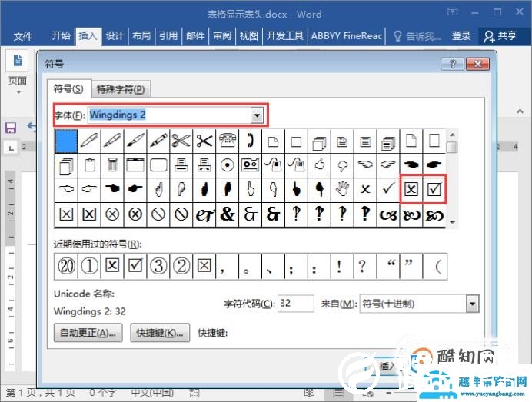
Task: Pick the trash can symbol in second row
Action: [112, 165]
